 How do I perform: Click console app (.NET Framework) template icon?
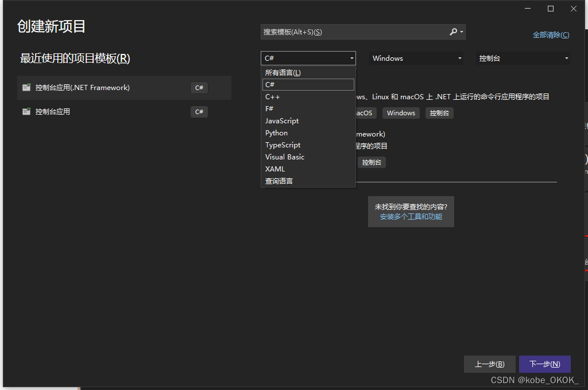tap(26, 87)
